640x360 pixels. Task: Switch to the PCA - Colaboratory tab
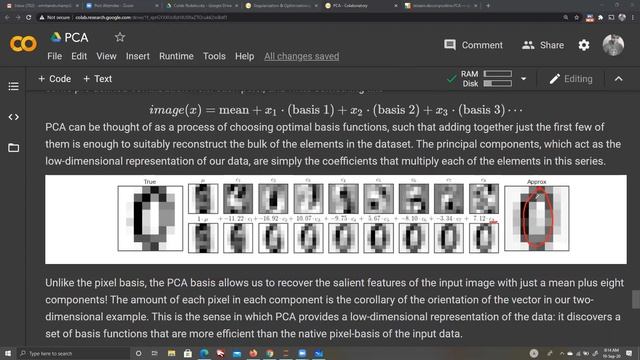[x=361, y=6]
